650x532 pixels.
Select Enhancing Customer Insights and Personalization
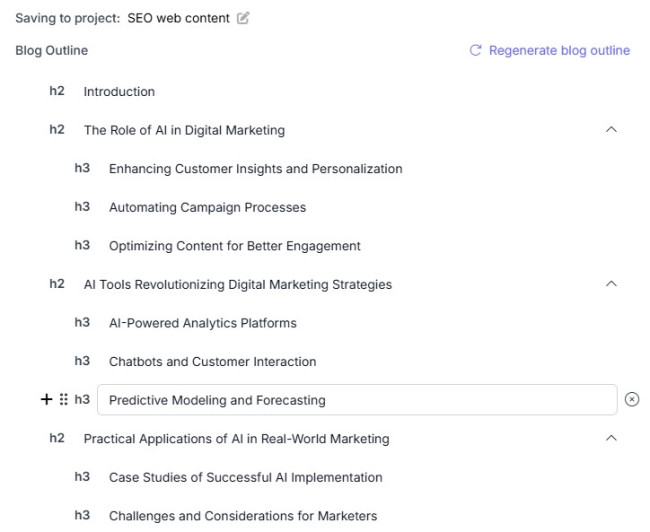255,169
